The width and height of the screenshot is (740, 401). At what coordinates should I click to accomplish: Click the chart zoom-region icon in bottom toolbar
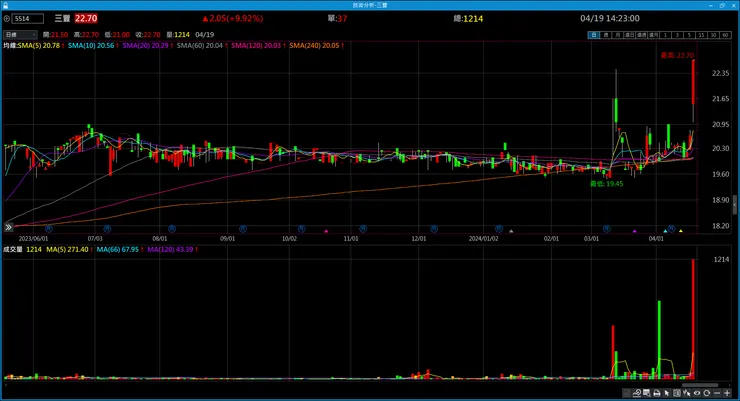coord(647,393)
